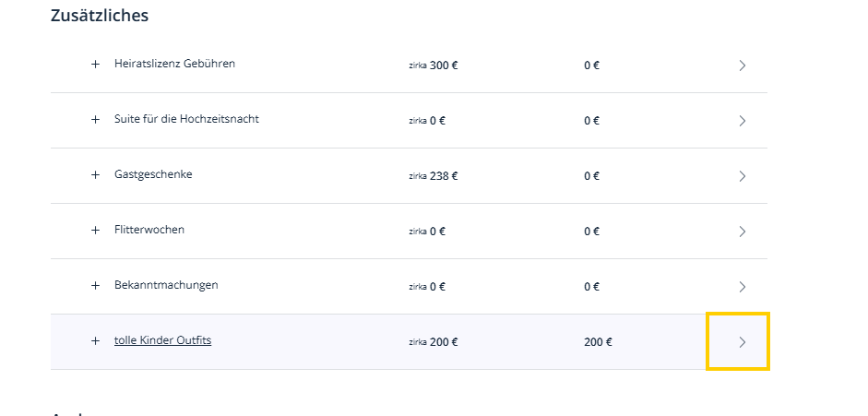
Task: Click plus icon beside Flitterwochen
Action: (x=95, y=230)
